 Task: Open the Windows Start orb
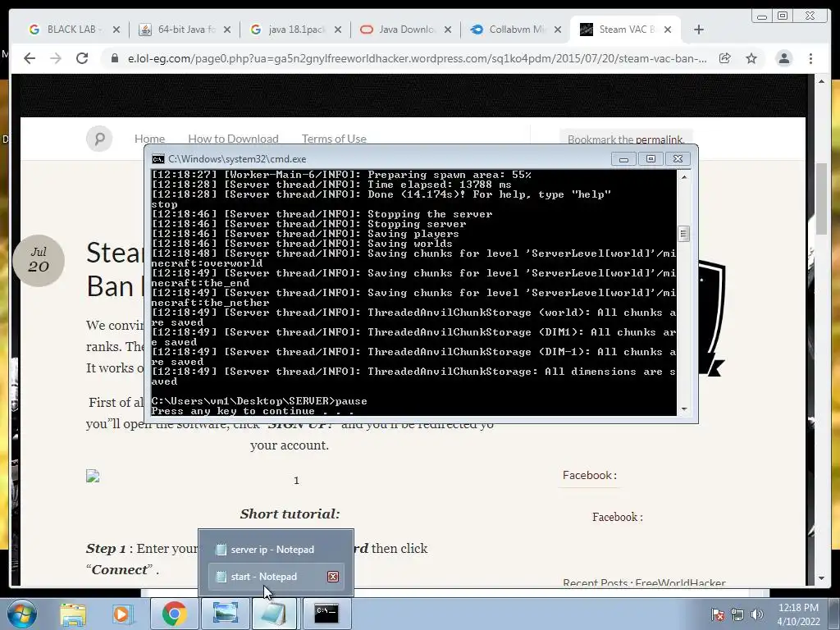pos(22,614)
